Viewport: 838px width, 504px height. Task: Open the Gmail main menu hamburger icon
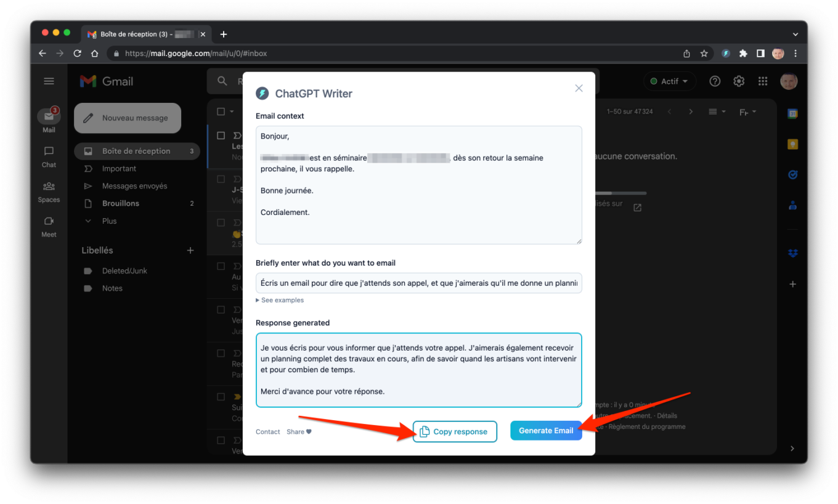49,81
